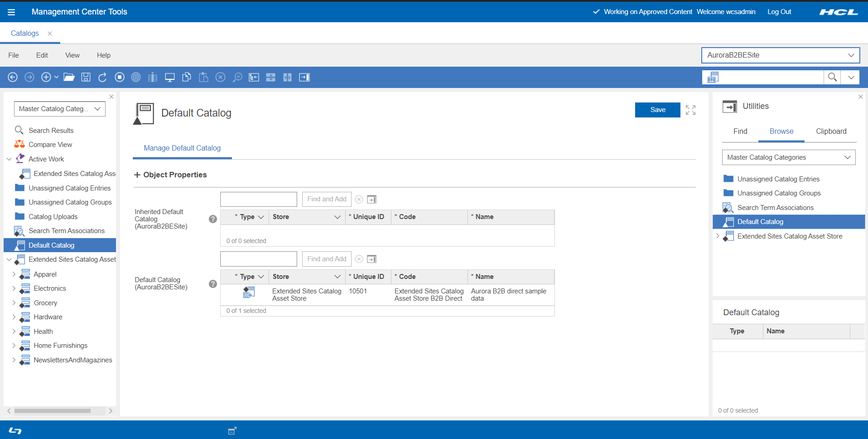The height and width of the screenshot is (439, 868).
Task: Collapse the Active Work tree node
Action: click(x=9, y=159)
